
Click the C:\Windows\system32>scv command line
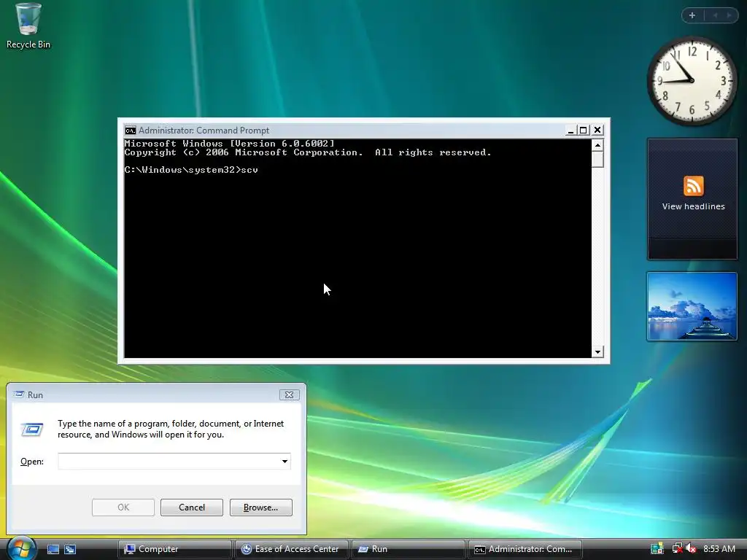pyautogui.click(x=191, y=169)
